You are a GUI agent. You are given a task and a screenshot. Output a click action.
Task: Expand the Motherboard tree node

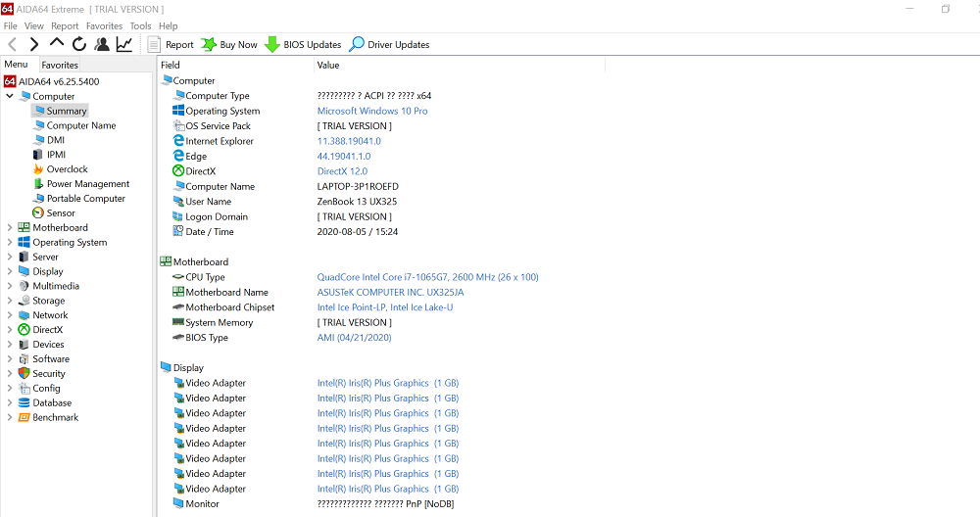pos(10,227)
